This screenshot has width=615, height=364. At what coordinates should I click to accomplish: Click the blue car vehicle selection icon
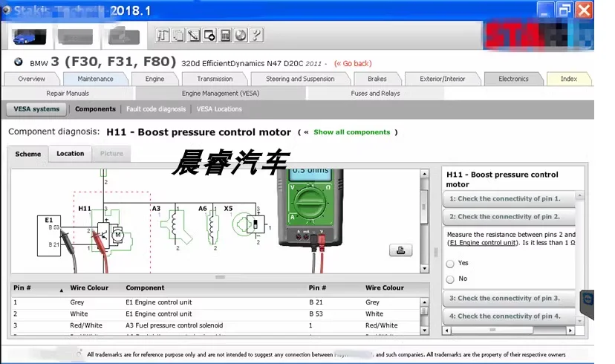pyautogui.click(x=29, y=36)
